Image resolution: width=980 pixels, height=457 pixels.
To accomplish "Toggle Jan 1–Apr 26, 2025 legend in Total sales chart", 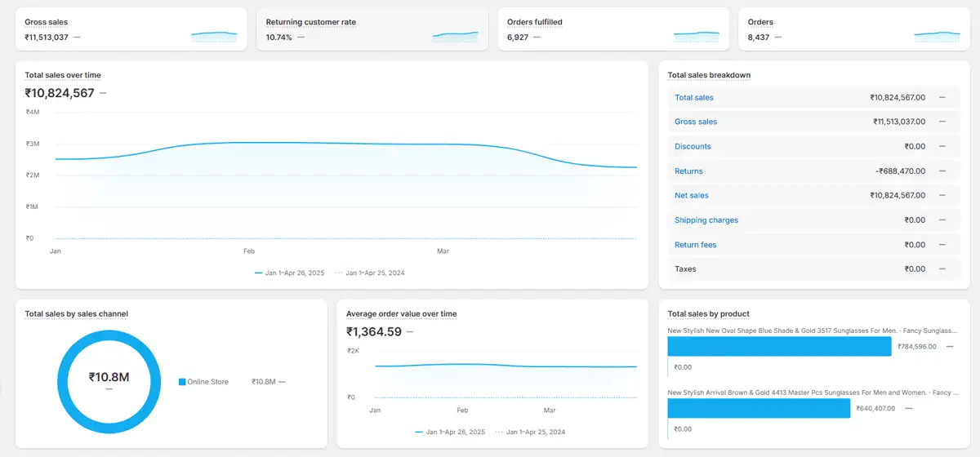I will (x=289, y=273).
